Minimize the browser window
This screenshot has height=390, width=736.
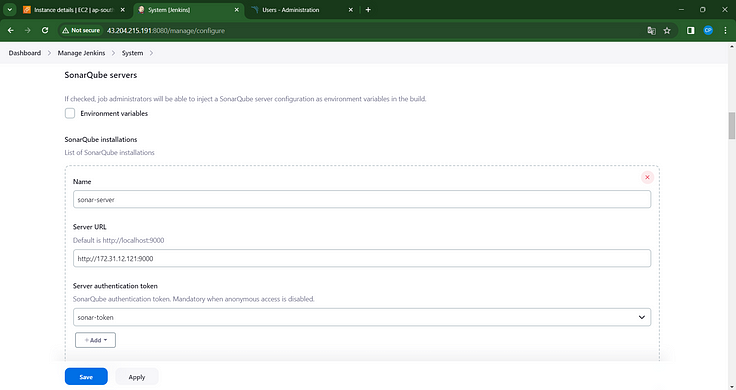(x=681, y=9)
